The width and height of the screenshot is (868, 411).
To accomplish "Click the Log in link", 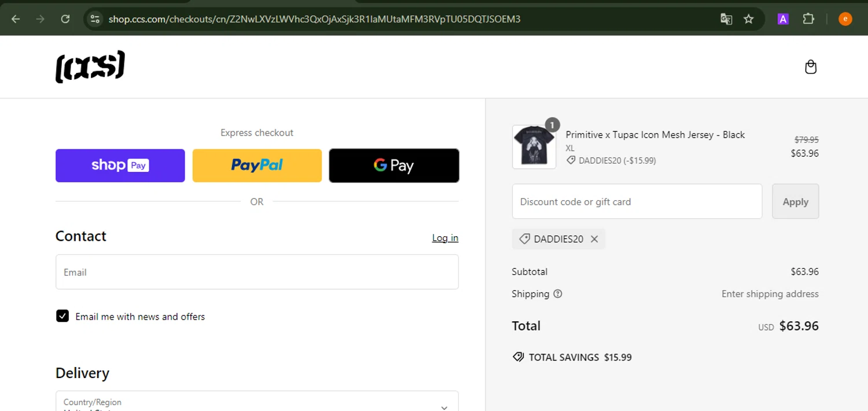I will coord(445,238).
